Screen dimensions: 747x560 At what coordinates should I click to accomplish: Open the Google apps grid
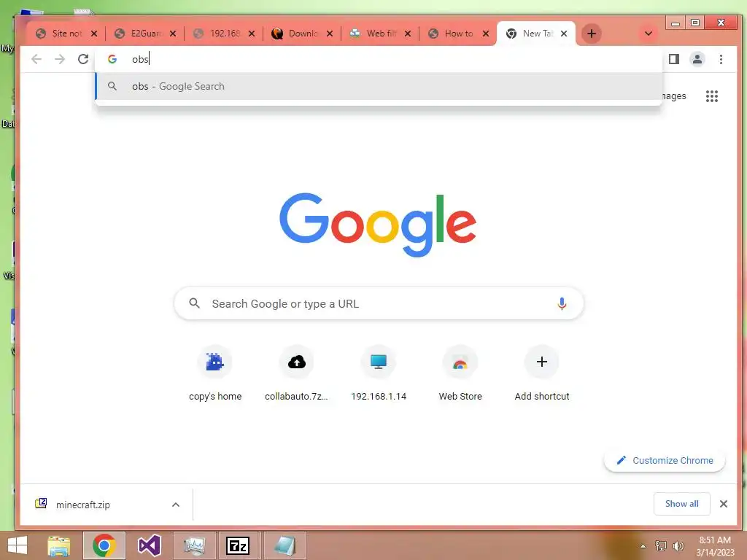click(712, 96)
